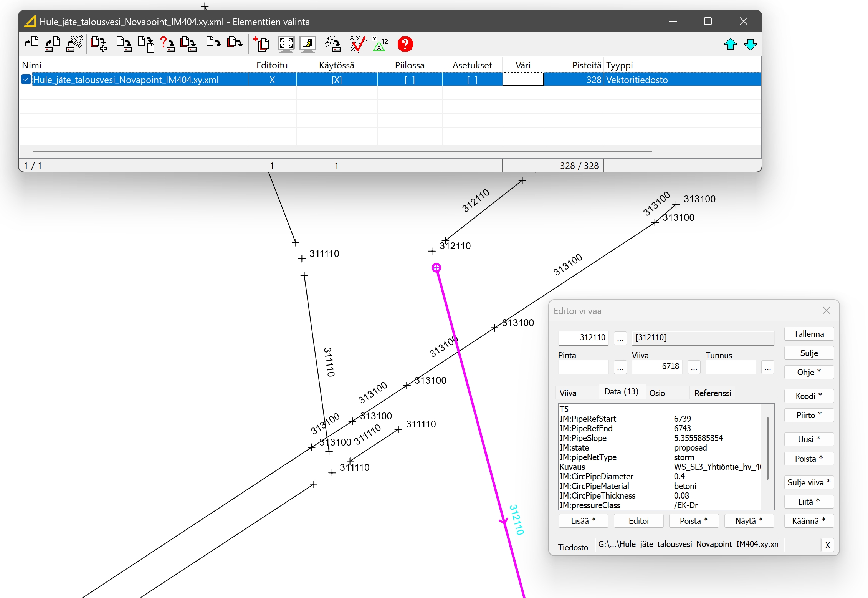Click open file from disk icon
Image resolution: width=868 pixels, height=598 pixels.
(52, 44)
